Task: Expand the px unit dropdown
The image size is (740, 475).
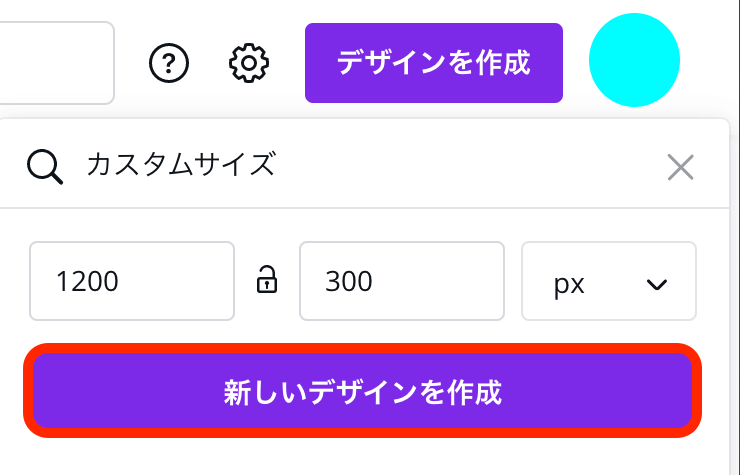Action: click(x=608, y=282)
